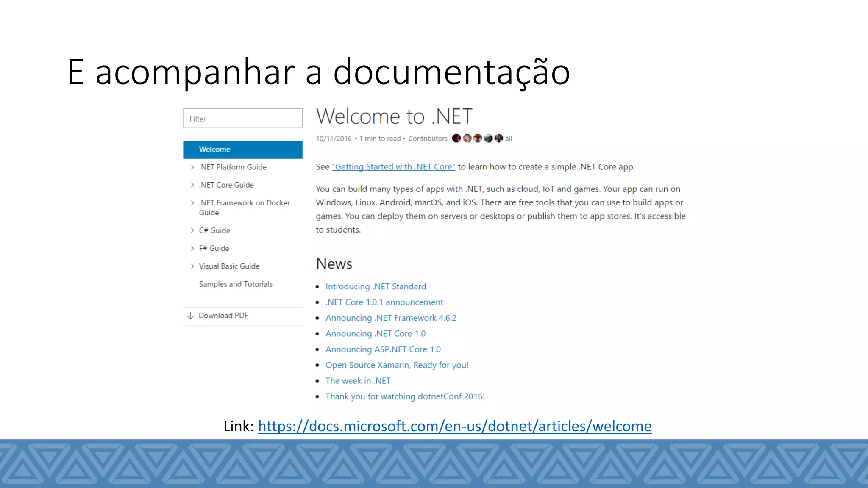The width and height of the screenshot is (868, 488).
Task: Click in the Filter text box
Action: 242,119
